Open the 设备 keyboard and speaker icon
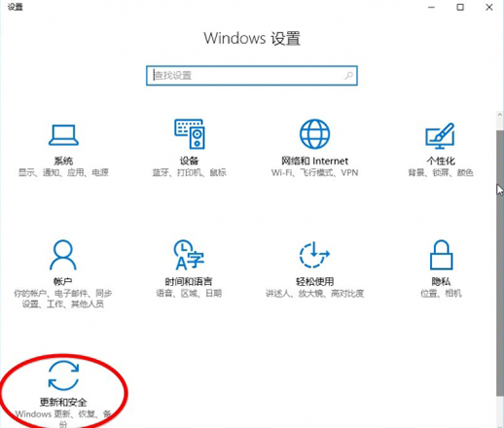The height and width of the screenshot is (428, 504). pyautogui.click(x=190, y=134)
